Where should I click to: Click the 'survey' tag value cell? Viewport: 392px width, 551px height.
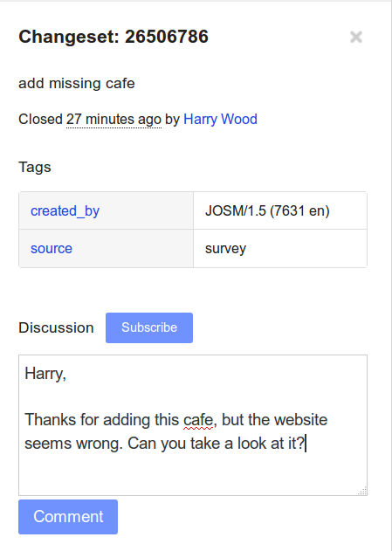tap(280, 249)
